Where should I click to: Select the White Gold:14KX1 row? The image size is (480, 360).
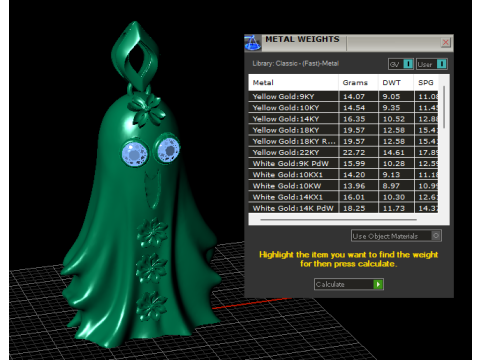coord(343,197)
